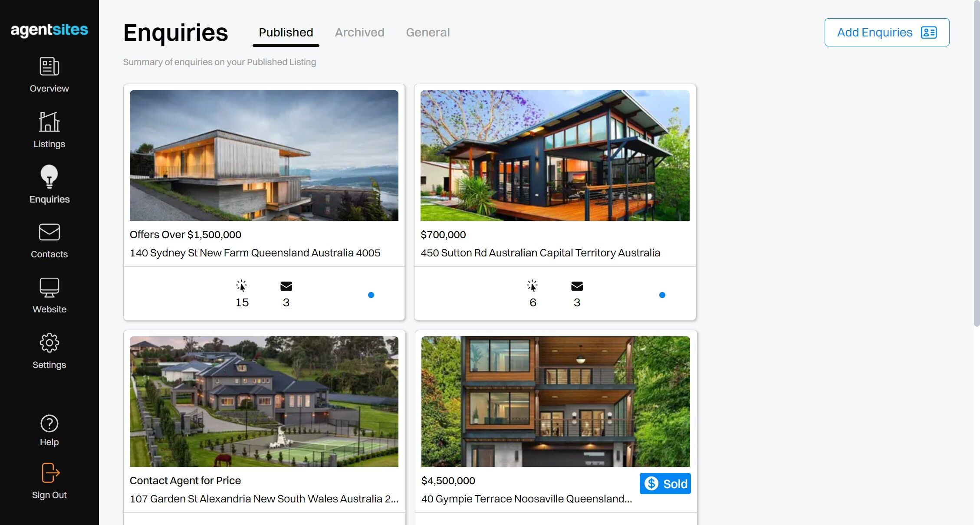The image size is (980, 525).
Task: Click the Help question mark icon
Action: tap(49, 423)
